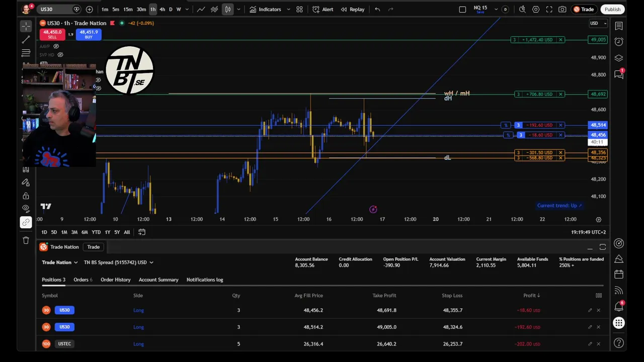Click the Trade button beside Trade Nation
Viewport: 644px width, 362px height.
pyautogui.click(x=94, y=247)
